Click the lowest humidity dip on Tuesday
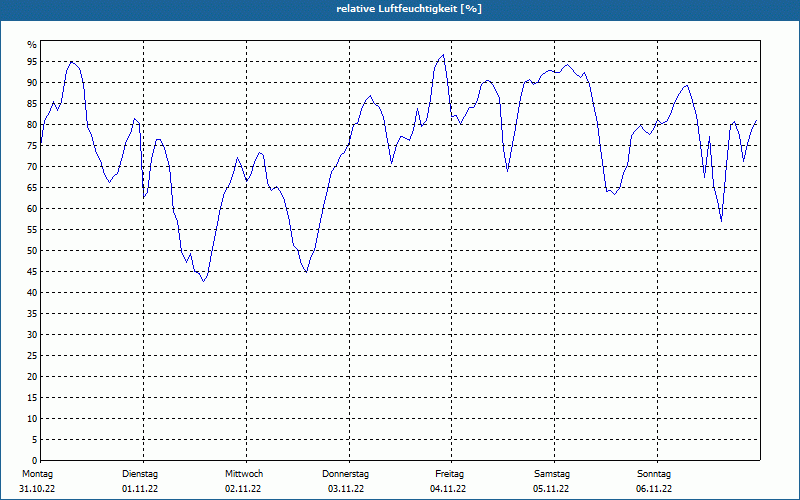This screenshot has height=500, width=800. point(204,281)
